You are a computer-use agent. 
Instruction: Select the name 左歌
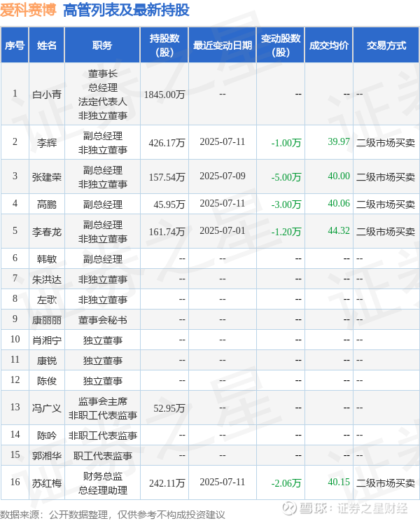point(47,300)
